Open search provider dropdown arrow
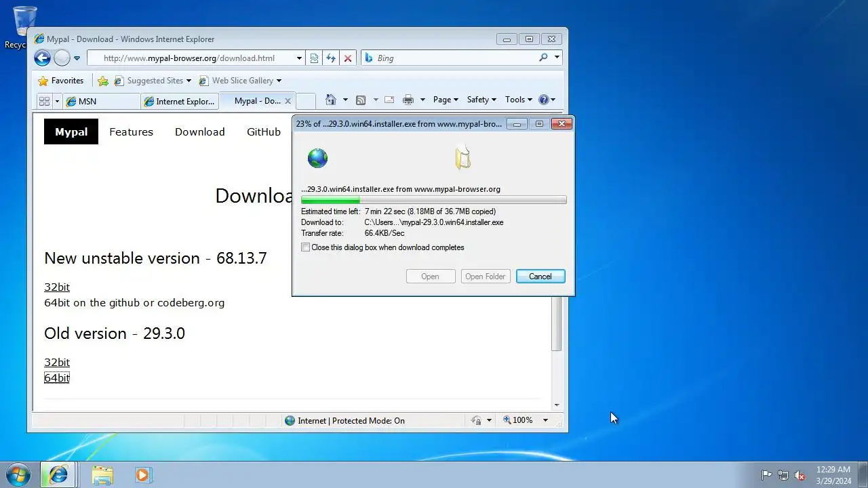The height and width of the screenshot is (488, 868). click(557, 58)
